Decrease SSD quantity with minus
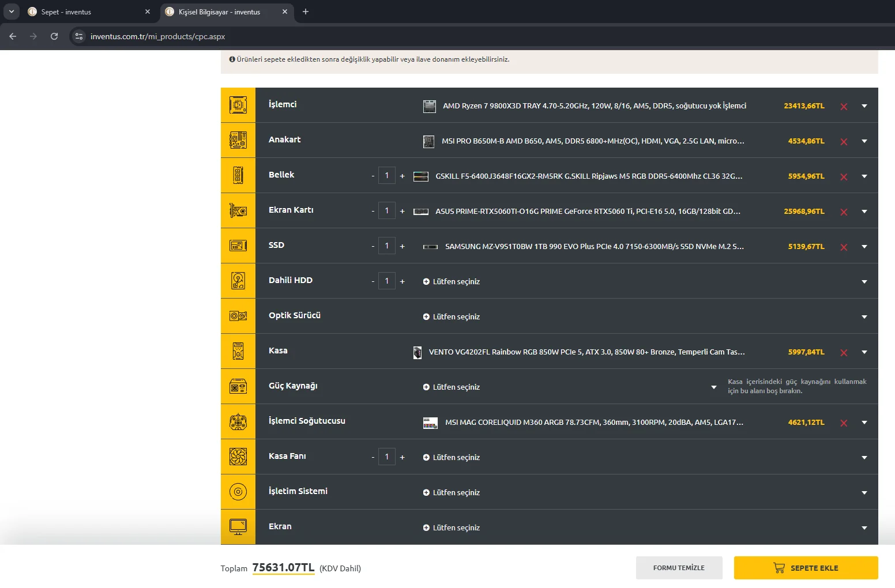Screen dimensions: 895x588 click(373, 246)
